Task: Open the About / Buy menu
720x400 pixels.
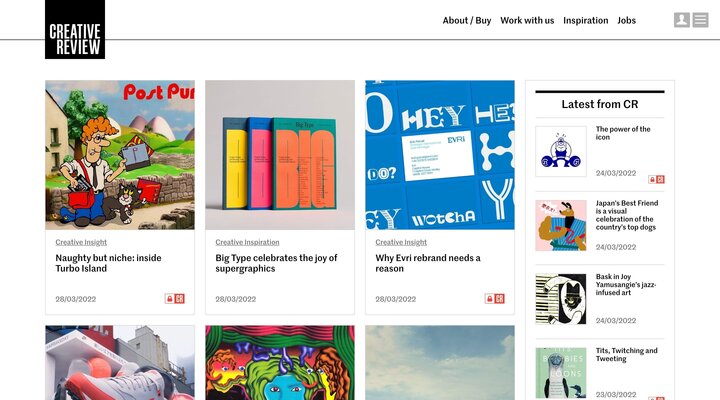Action: click(x=467, y=20)
